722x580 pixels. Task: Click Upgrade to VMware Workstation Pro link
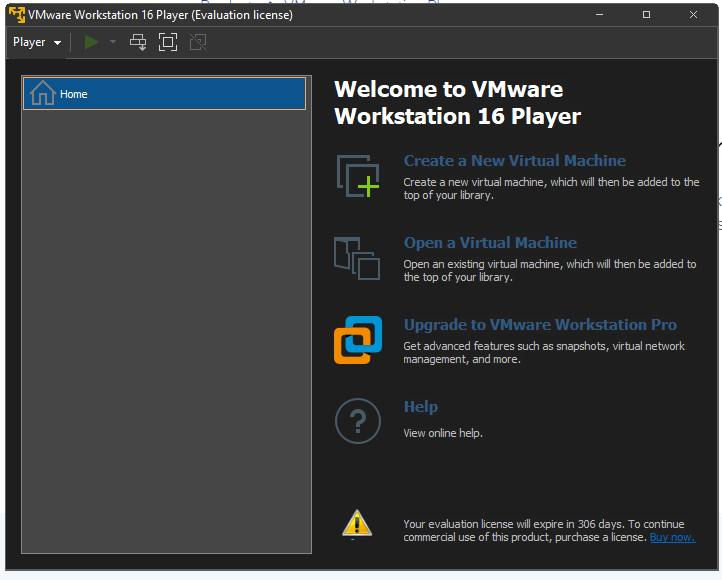point(540,325)
